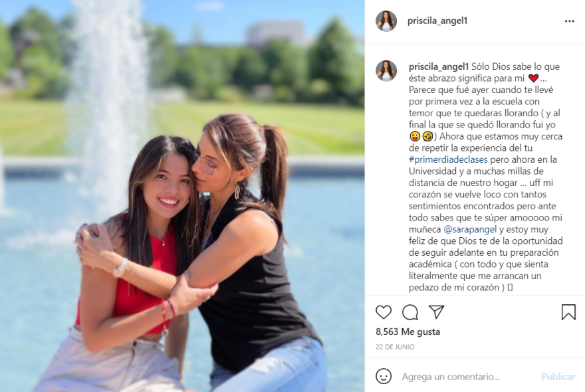Screen dimensions: 585x392
Task: Click the caption profile avatar
Action: point(386,70)
